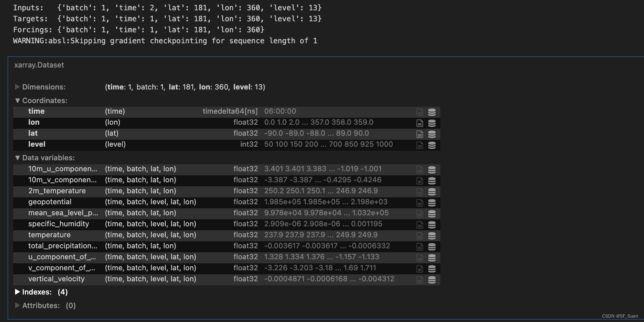
Task: Show attributes icon for v_component_of row
Action: [x=420, y=268]
